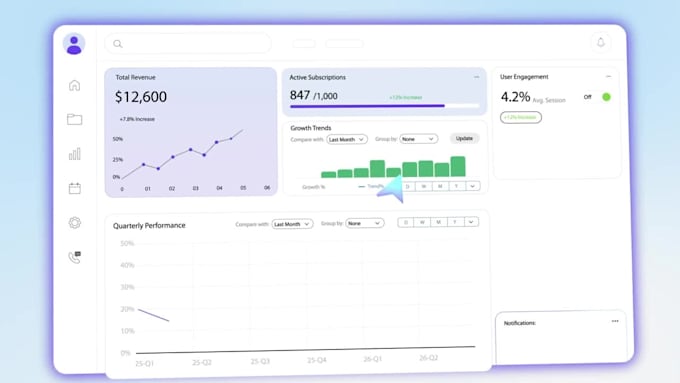Viewport: 680px width, 383px height.
Task: Select Y period in Growth Trends
Action: (456, 186)
